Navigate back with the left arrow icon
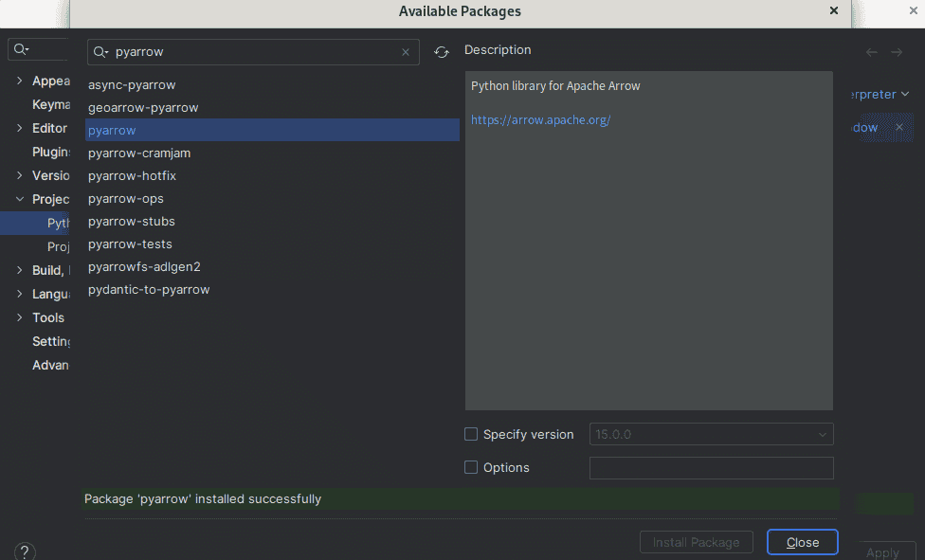 [872, 52]
